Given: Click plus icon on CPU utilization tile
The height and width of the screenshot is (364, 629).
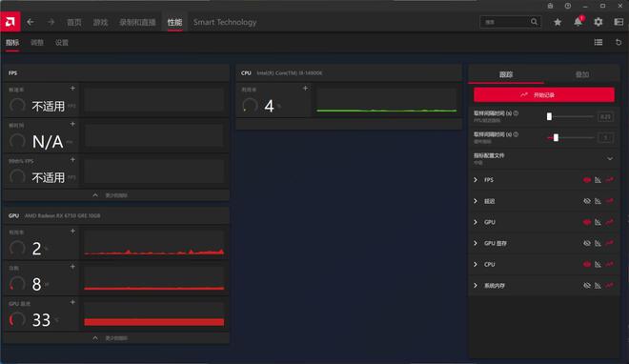Looking at the screenshot, I should [305, 89].
